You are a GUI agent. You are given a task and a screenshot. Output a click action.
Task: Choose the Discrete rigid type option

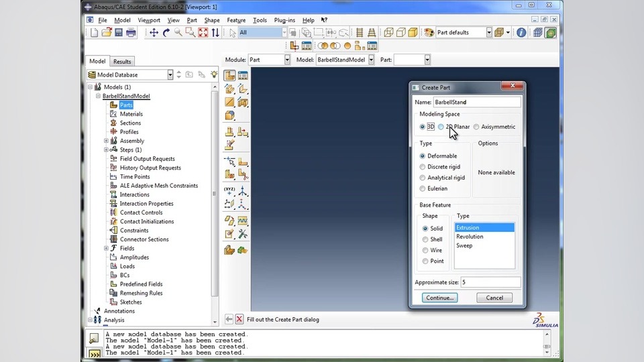[x=423, y=167]
